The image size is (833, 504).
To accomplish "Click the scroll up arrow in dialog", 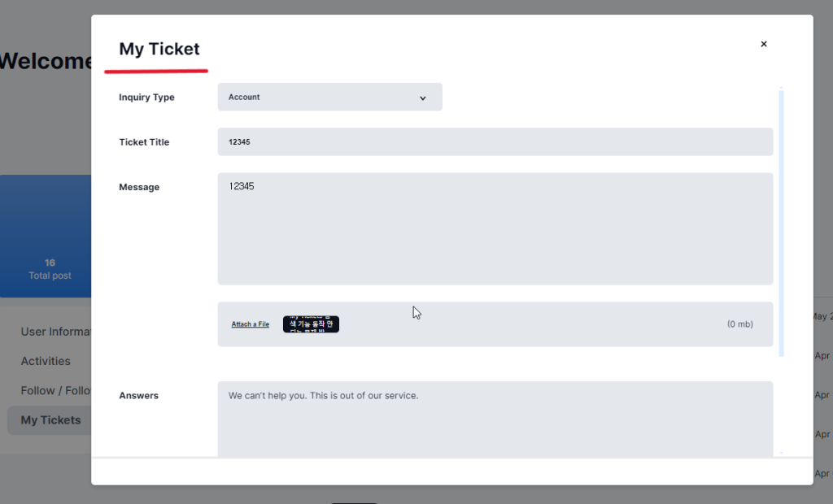I will click(x=781, y=88).
